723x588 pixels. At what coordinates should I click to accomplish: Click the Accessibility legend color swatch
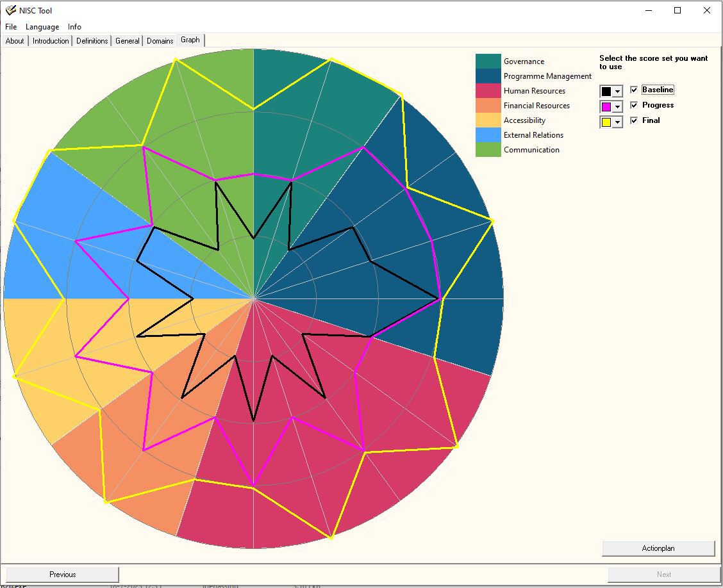pyautogui.click(x=488, y=120)
